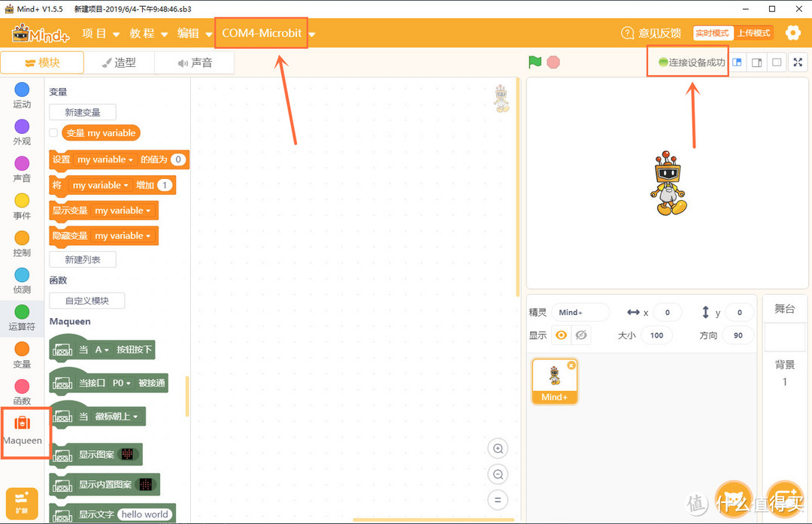This screenshot has height=524, width=812.
Task: Click the 新建列表 button
Action: click(x=83, y=259)
